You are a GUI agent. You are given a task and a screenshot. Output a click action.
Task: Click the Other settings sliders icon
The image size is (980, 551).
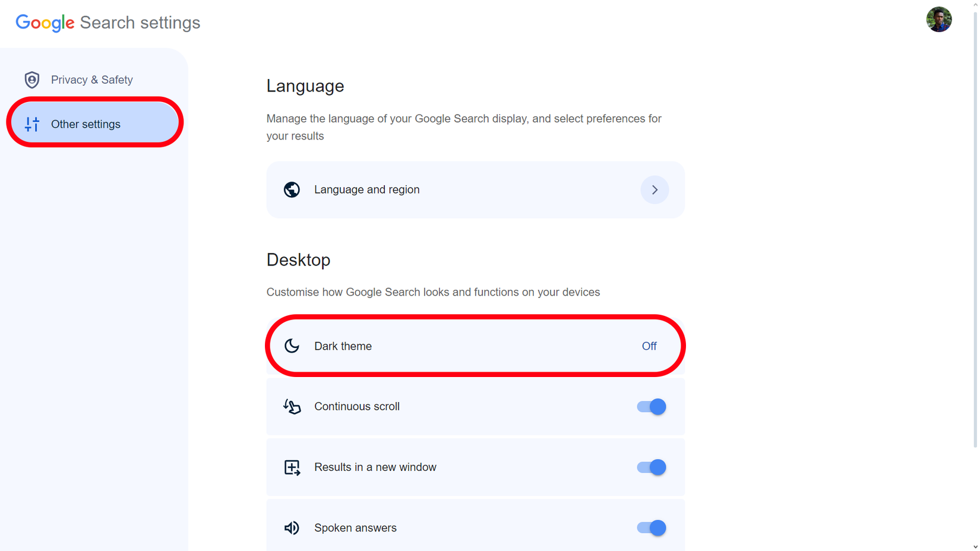[x=32, y=124]
